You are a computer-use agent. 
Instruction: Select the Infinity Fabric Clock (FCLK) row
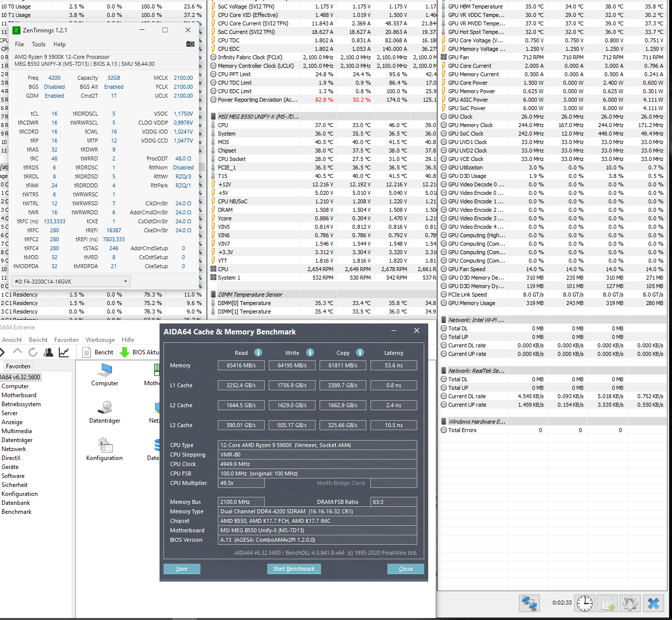323,57
